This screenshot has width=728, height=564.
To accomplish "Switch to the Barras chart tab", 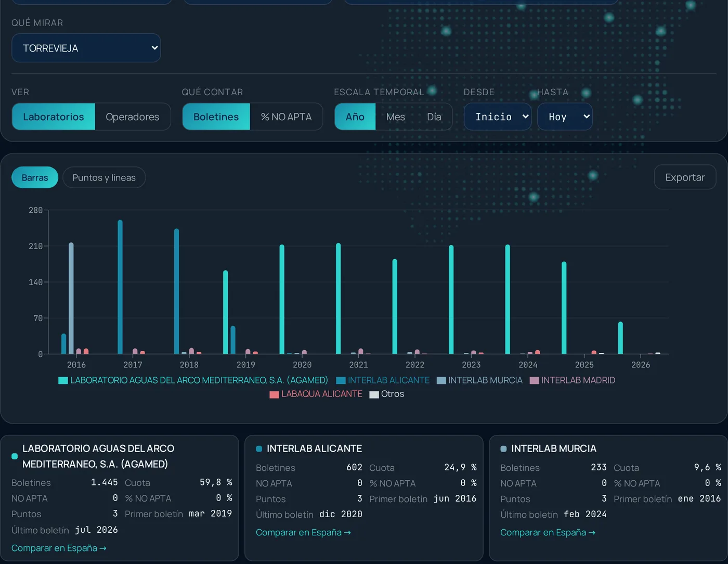I will 35,177.
